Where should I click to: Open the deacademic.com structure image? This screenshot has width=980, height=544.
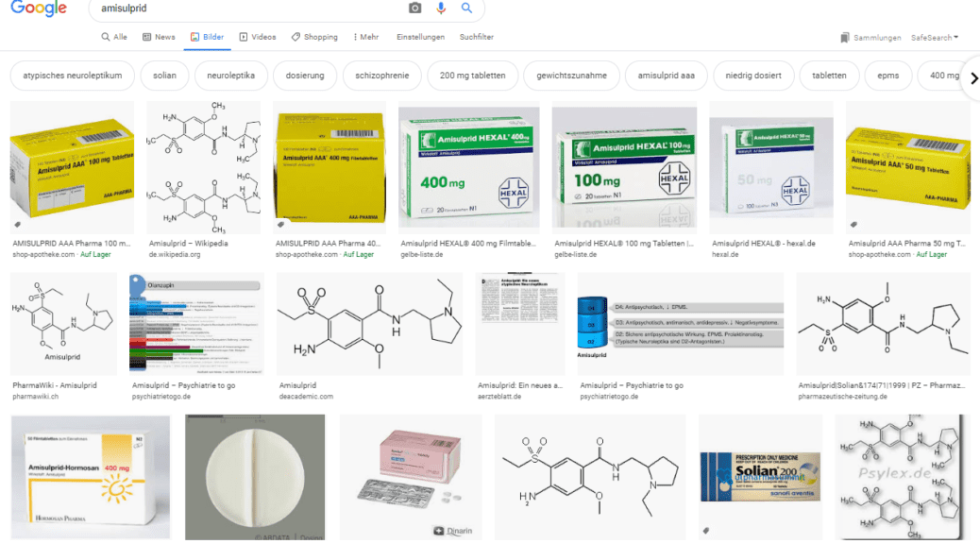[x=370, y=324]
